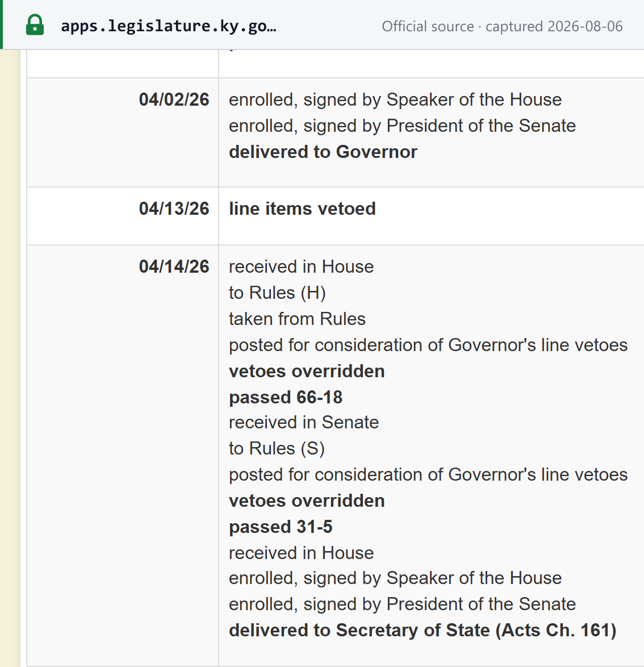644x667 pixels.
Task: Select the 'passed 31-5' vote text
Action: click(281, 527)
